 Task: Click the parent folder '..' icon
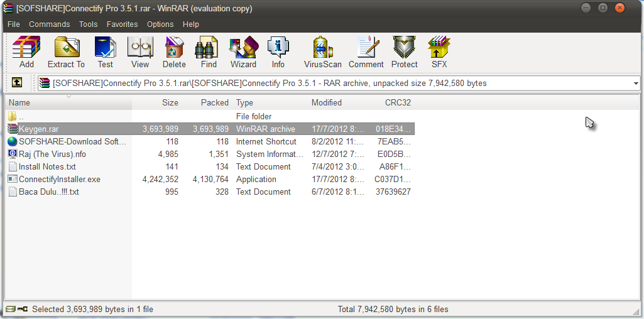click(13, 116)
